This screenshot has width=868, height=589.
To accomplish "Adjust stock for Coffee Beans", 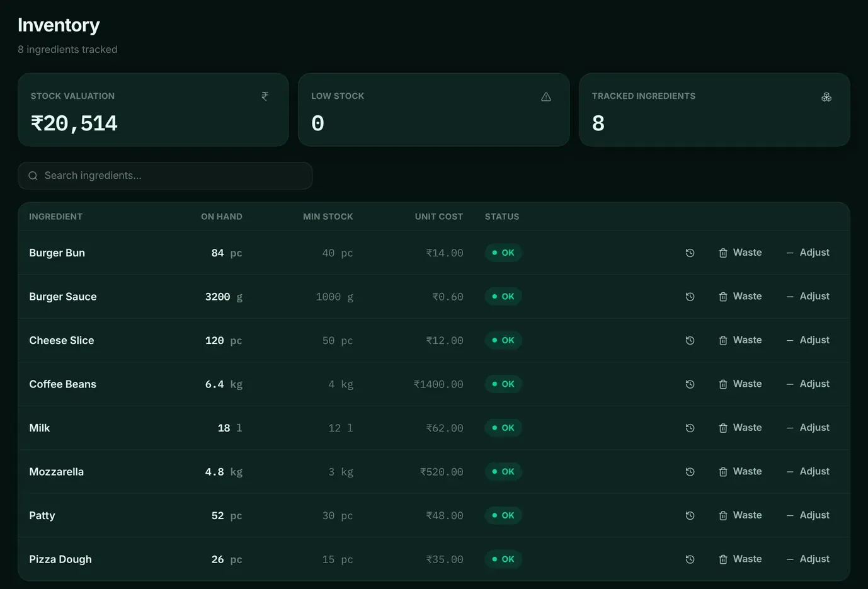I will (808, 384).
